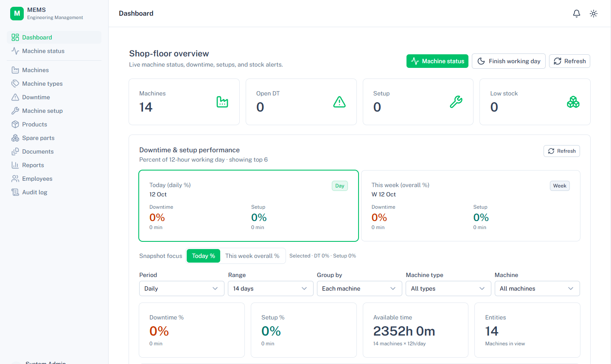Click the wrench icon on Setup card
The image size is (611, 364).
click(456, 102)
